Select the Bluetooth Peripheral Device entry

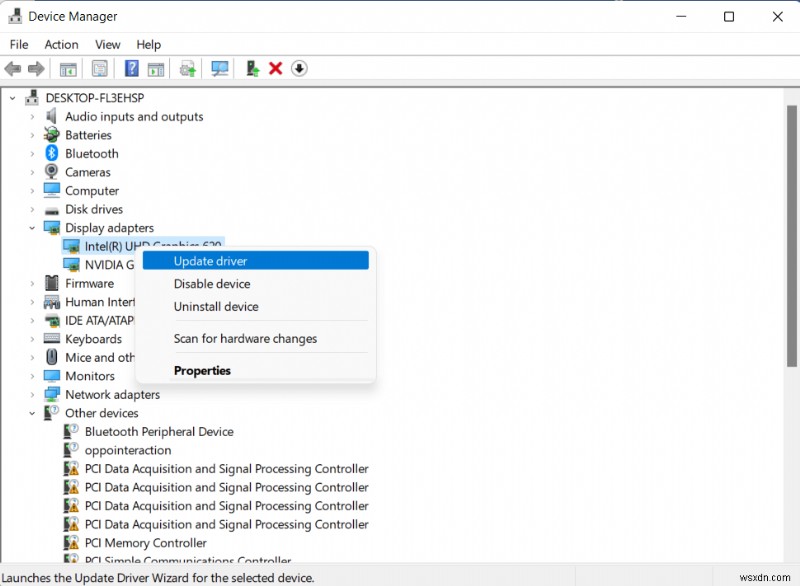[x=160, y=431]
